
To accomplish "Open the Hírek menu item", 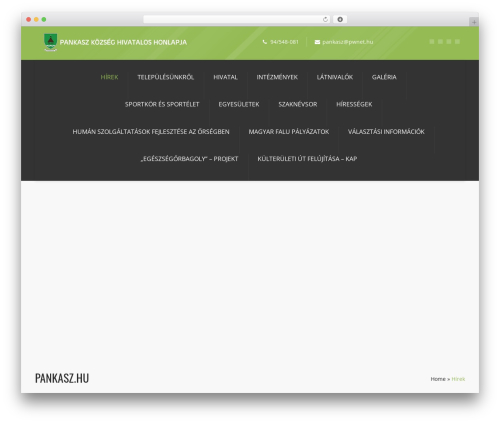I will (109, 77).
